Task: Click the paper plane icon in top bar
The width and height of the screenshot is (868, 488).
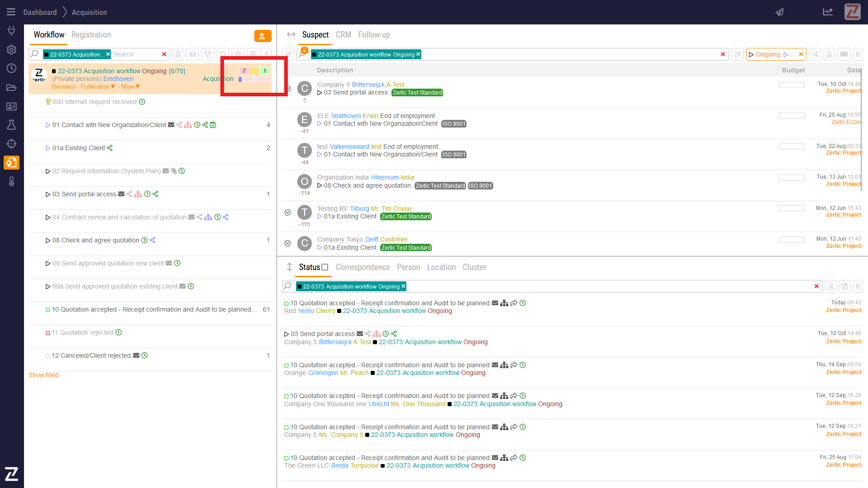Action: click(x=779, y=12)
